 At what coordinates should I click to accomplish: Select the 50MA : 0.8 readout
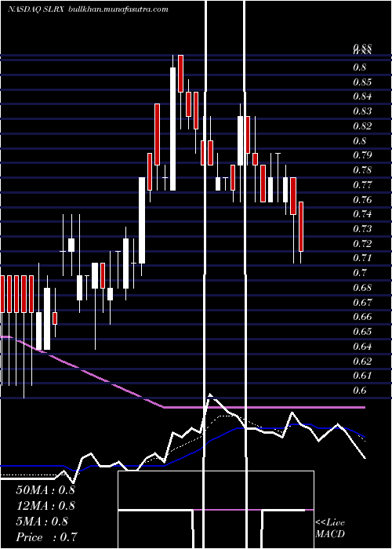[45, 490]
